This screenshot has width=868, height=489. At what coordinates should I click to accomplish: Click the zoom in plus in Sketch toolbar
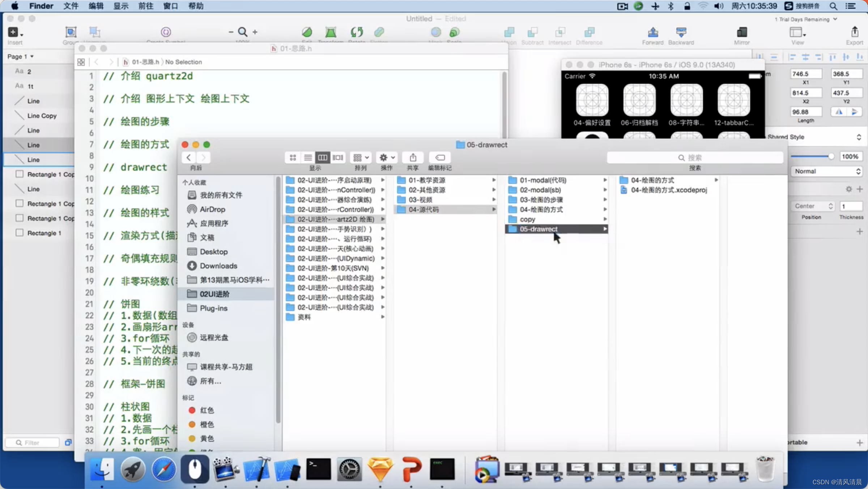255,32
